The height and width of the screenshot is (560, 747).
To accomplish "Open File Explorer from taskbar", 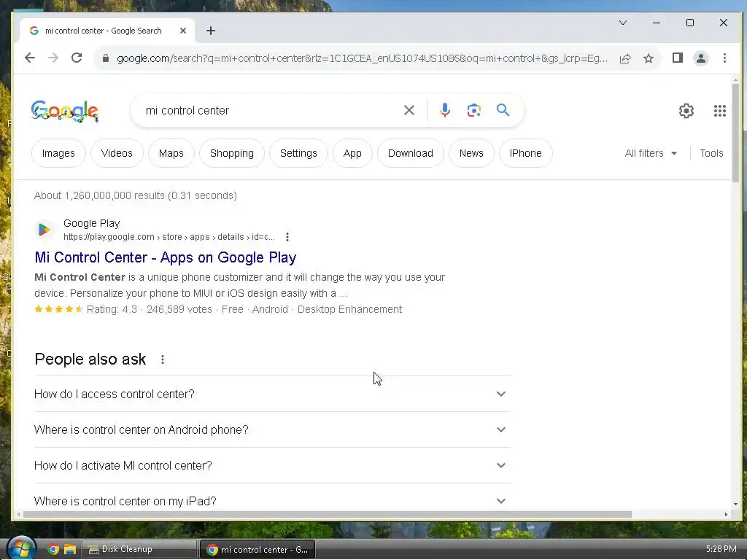I will point(70,550).
